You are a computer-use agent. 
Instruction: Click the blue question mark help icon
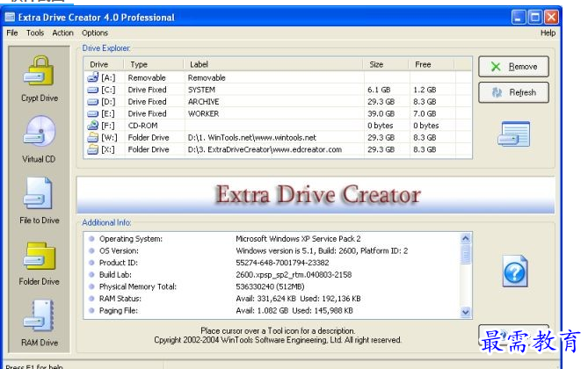[515, 271]
